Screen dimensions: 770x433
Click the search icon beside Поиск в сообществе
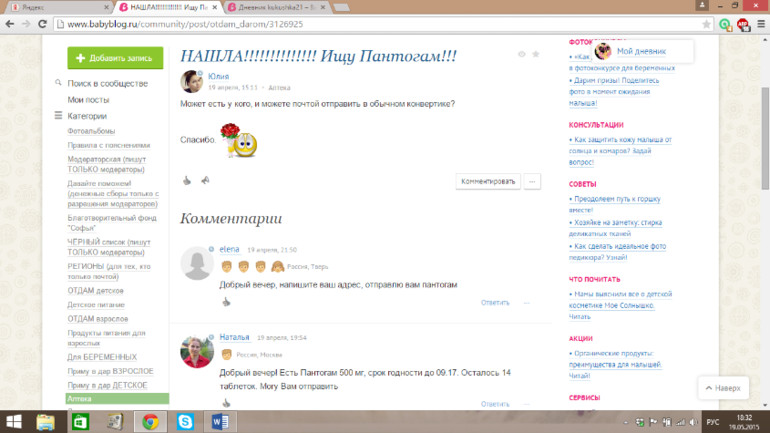tap(59, 84)
